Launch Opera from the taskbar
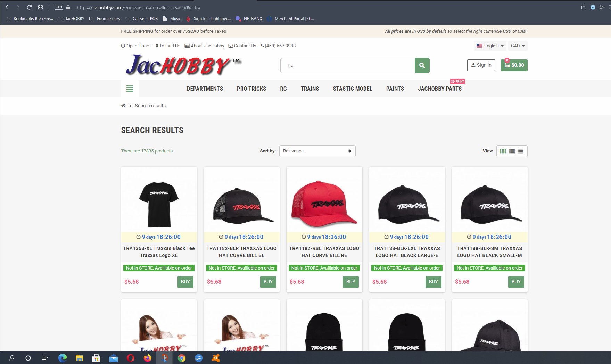Screen dimensions: 611x364 131,358
